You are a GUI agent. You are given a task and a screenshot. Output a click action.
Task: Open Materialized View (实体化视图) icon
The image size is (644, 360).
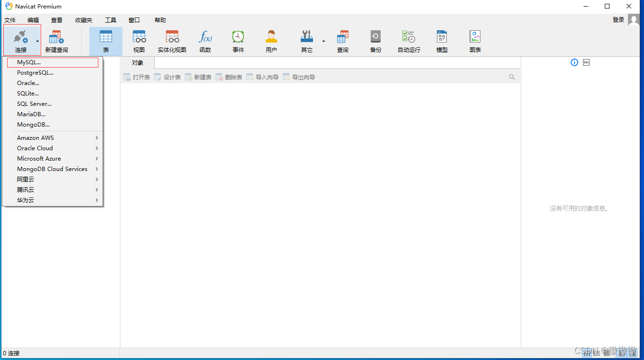click(x=172, y=36)
